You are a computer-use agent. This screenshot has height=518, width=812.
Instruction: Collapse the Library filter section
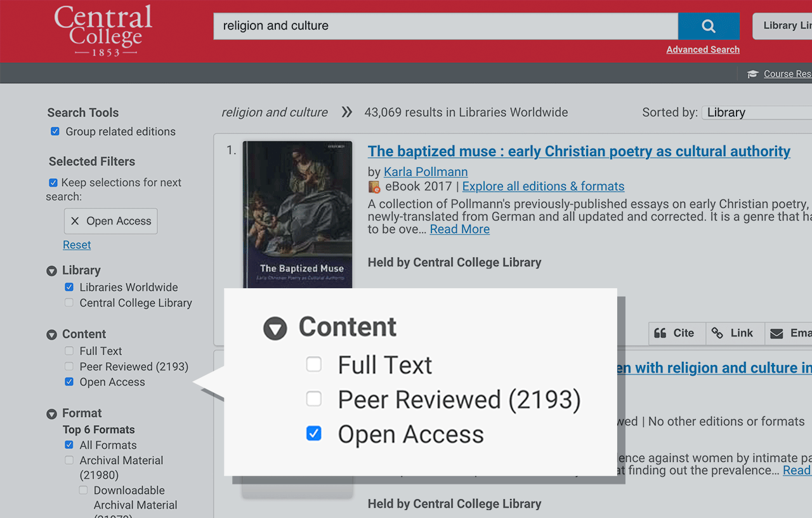pos(52,271)
